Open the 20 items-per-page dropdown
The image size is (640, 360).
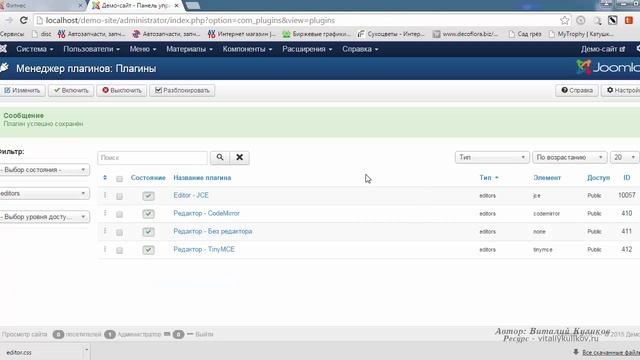[624, 157]
